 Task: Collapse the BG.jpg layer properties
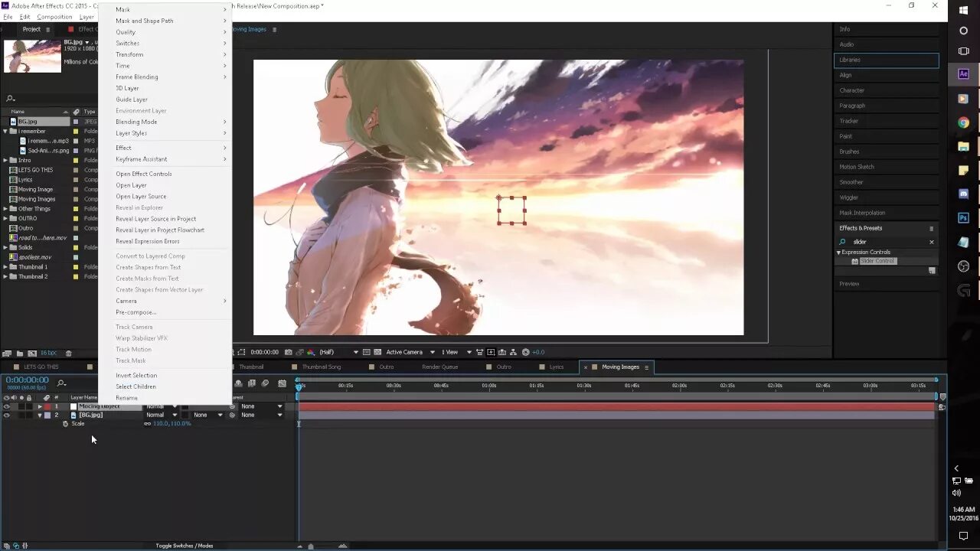(40, 416)
